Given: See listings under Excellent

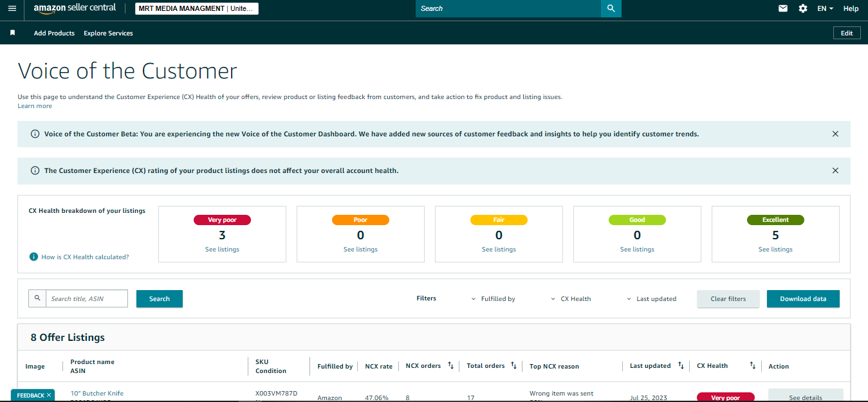Looking at the screenshot, I should tap(775, 250).
